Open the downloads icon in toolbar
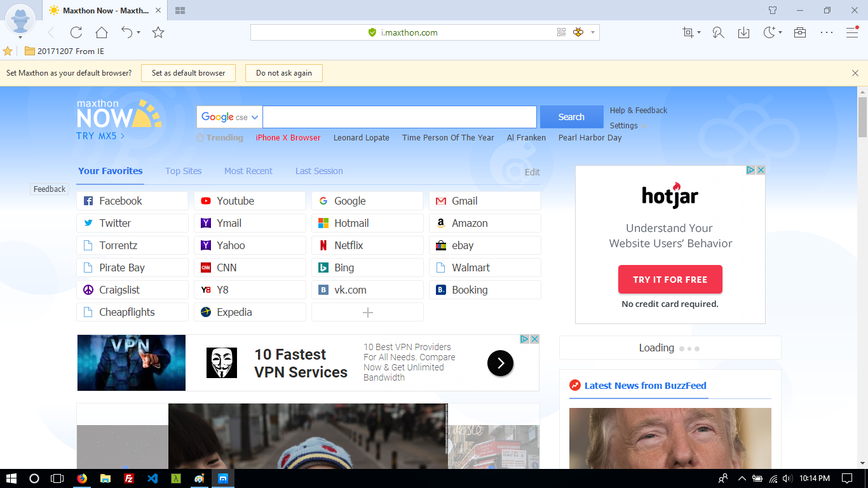Image resolution: width=868 pixels, height=488 pixels. pyautogui.click(x=743, y=32)
